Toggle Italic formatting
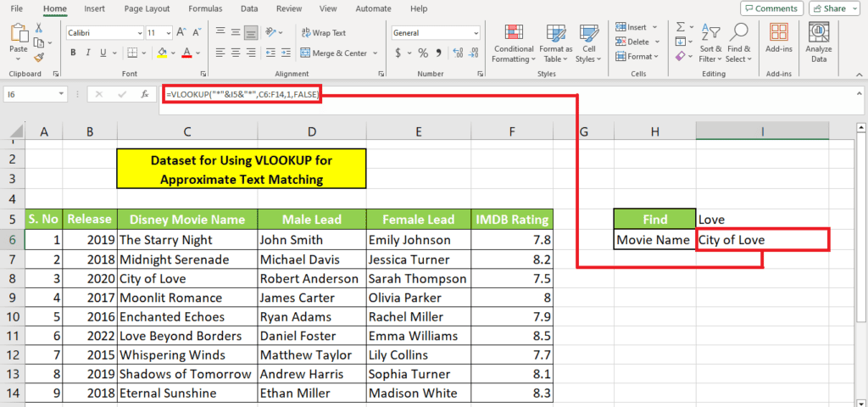Image resolution: width=868 pixels, height=407 pixels. tap(87, 53)
